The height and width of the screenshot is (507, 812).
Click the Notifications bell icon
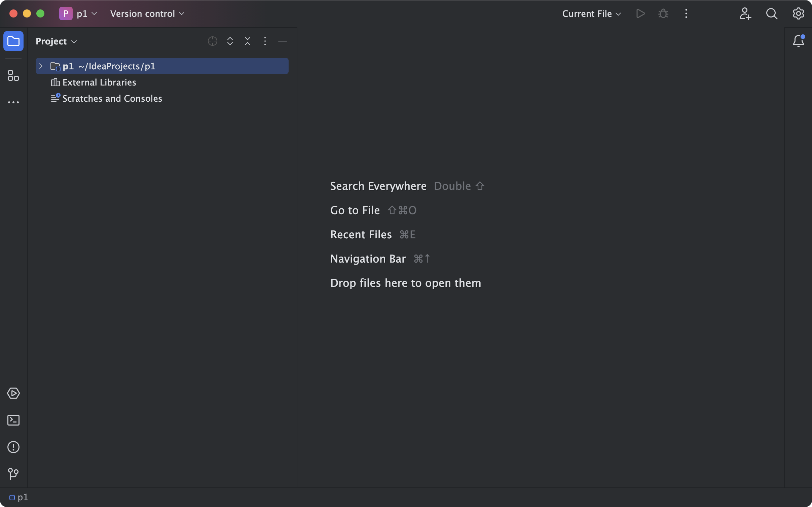coord(798,41)
